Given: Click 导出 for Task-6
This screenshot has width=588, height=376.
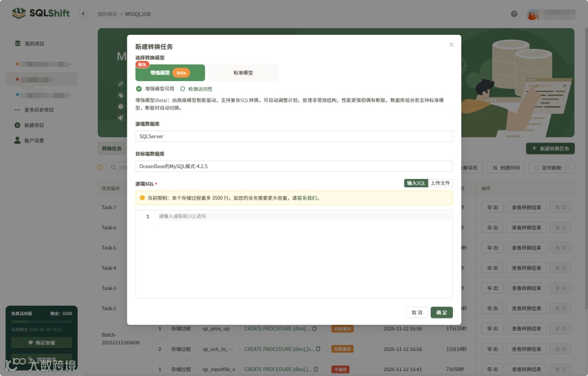Looking at the screenshot, I should click(x=492, y=227).
